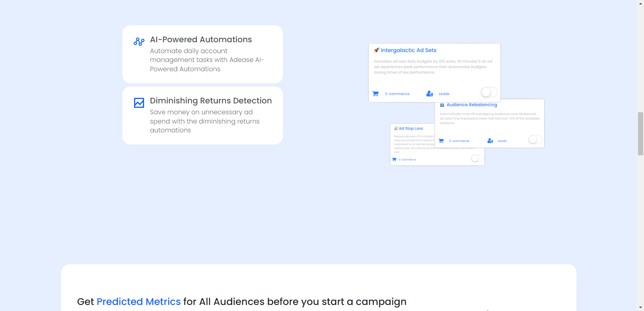Click the shopping cart icon in Ad Stop Loss

pyautogui.click(x=394, y=160)
